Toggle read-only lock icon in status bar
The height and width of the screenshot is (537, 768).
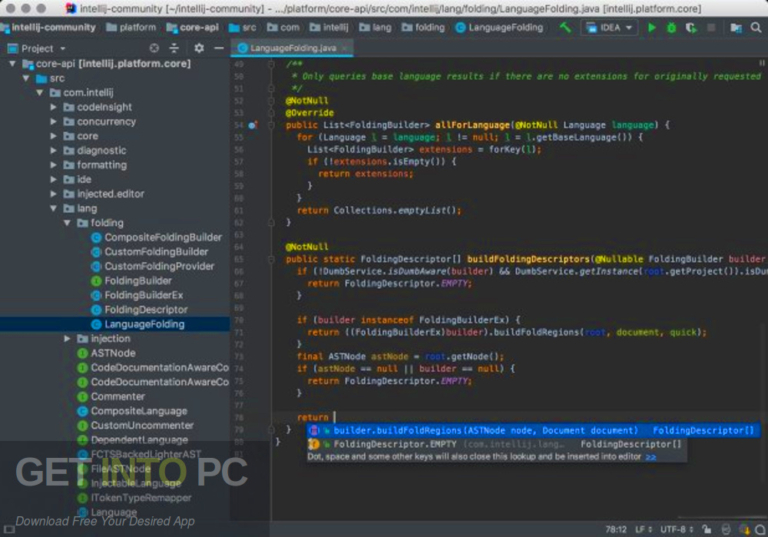point(706,529)
